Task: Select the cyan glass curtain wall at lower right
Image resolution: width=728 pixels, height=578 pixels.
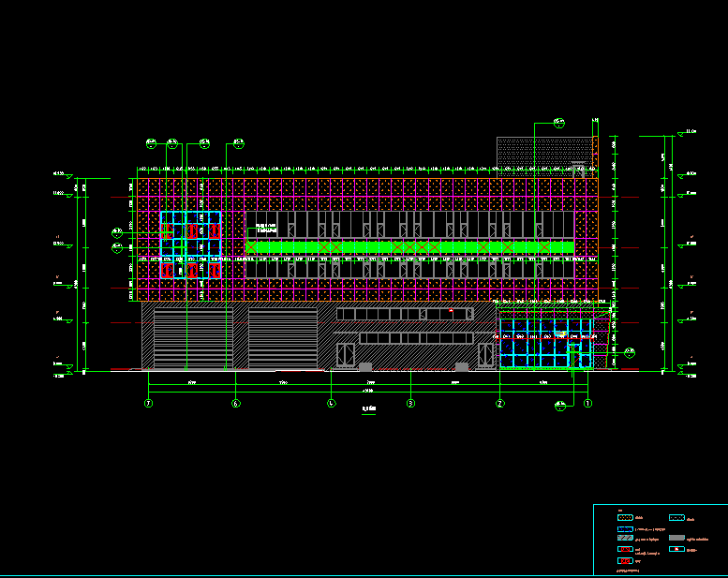Action: [x=543, y=344]
